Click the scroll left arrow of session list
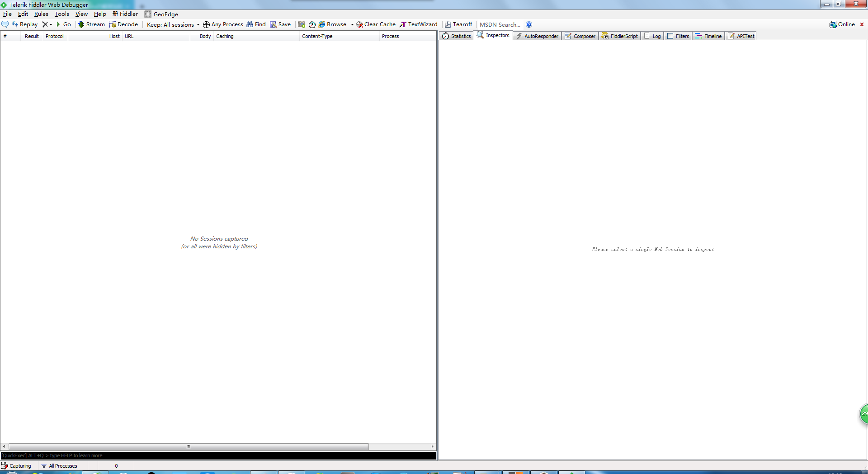This screenshot has width=868, height=474. pos(4,446)
